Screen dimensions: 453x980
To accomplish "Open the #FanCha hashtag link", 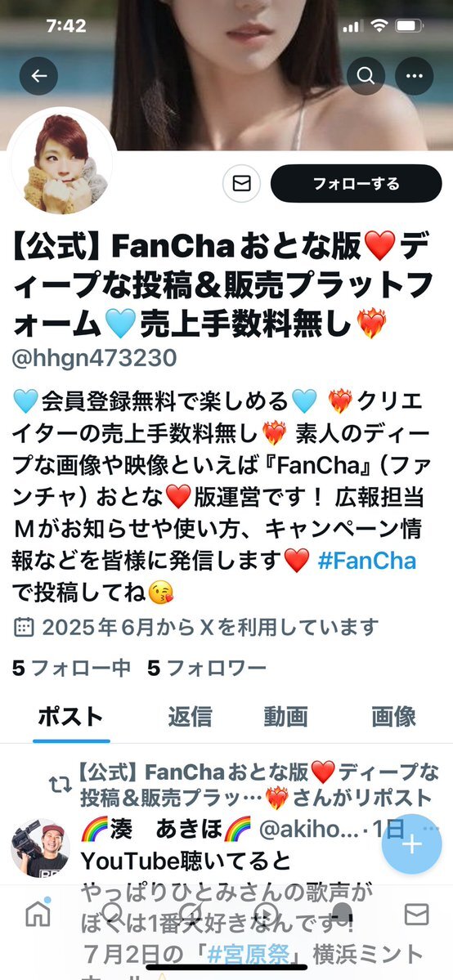I will coord(366,559).
